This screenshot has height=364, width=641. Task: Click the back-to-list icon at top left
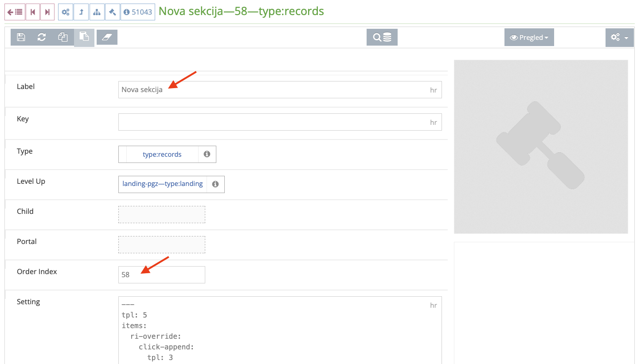tap(15, 12)
